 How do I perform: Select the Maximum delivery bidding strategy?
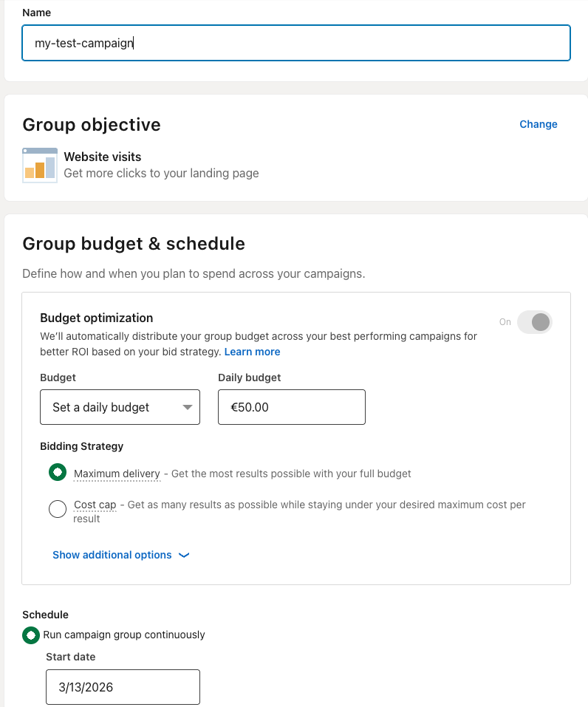[x=58, y=472]
